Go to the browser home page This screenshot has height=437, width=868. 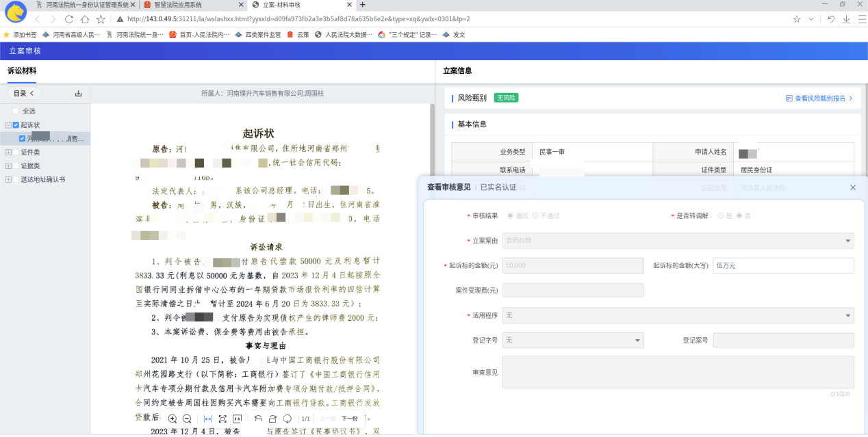click(x=85, y=19)
